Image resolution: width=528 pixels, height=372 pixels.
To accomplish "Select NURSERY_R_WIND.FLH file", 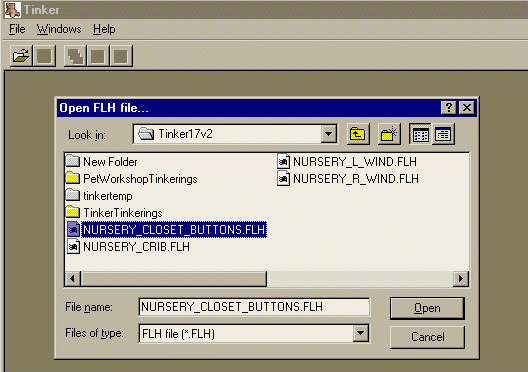I will [348, 178].
